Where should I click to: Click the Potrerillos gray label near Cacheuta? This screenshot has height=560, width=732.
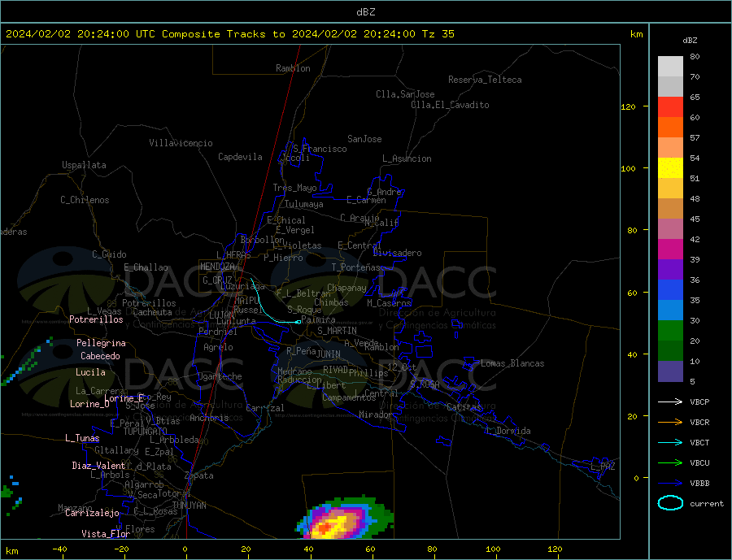[x=149, y=303]
